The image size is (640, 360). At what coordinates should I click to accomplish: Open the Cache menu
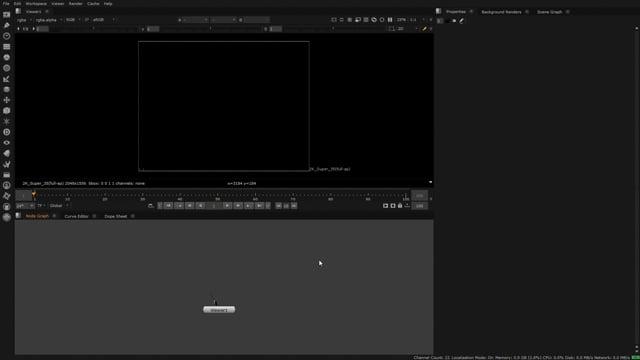point(93,4)
